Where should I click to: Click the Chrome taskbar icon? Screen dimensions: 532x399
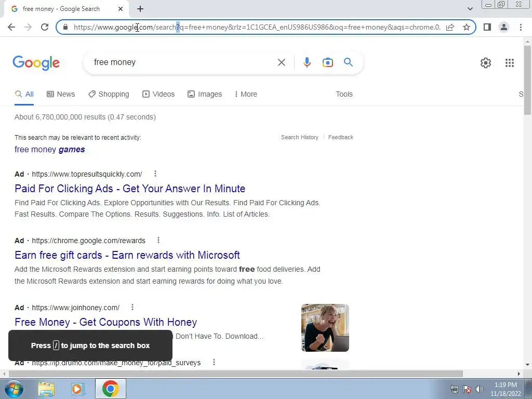click(110, 389)
